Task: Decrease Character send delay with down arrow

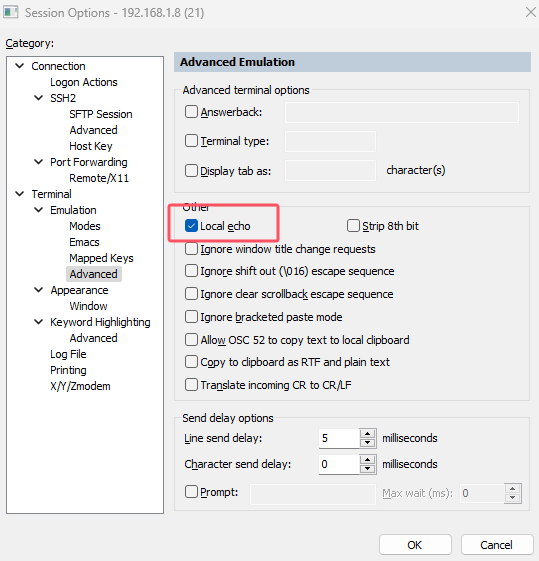Action: (x=367, y=469)
